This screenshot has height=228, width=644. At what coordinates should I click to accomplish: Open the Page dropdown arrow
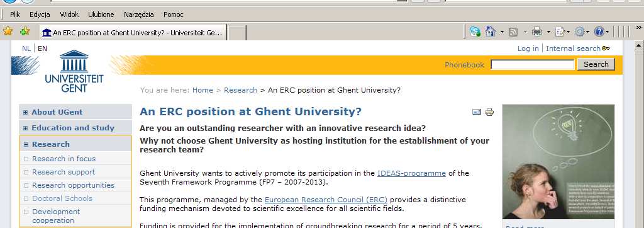click(568, 31)
